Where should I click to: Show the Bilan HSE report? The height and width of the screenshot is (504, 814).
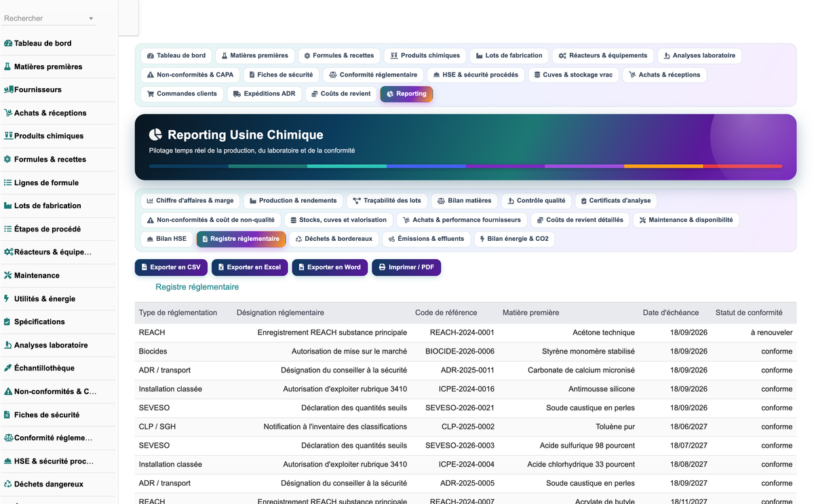tap(167, 239)
